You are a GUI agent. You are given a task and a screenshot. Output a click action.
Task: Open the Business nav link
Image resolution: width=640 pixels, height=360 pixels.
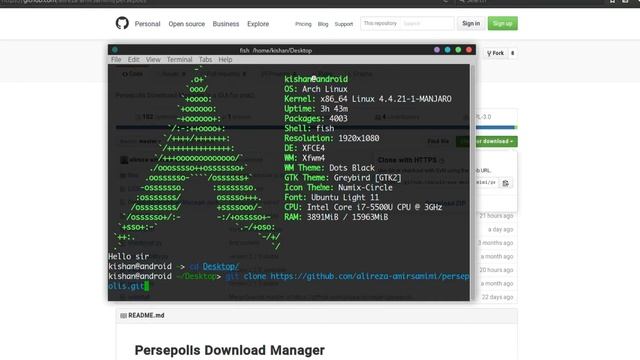pyautogui.click(x=226, y=24)
